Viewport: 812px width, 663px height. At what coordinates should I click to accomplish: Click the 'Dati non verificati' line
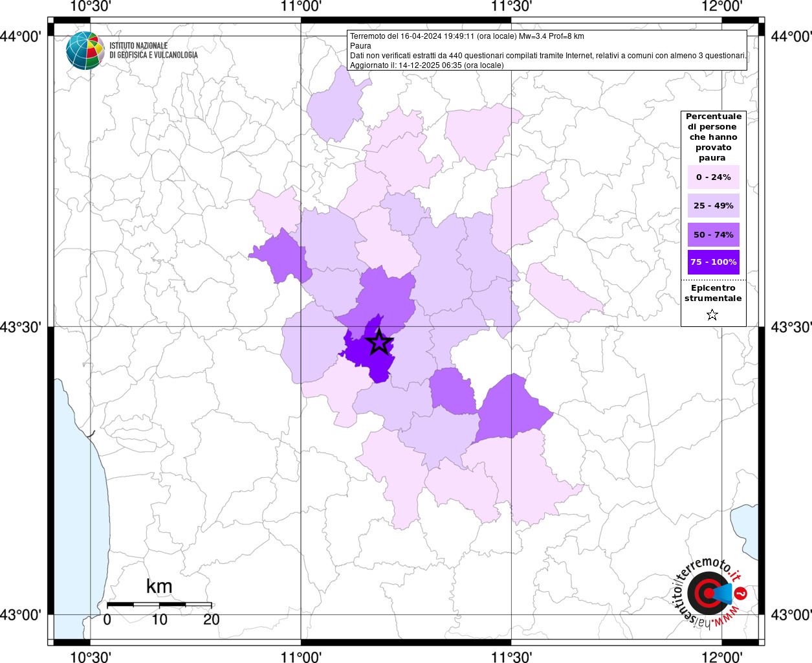coord(548,56)
